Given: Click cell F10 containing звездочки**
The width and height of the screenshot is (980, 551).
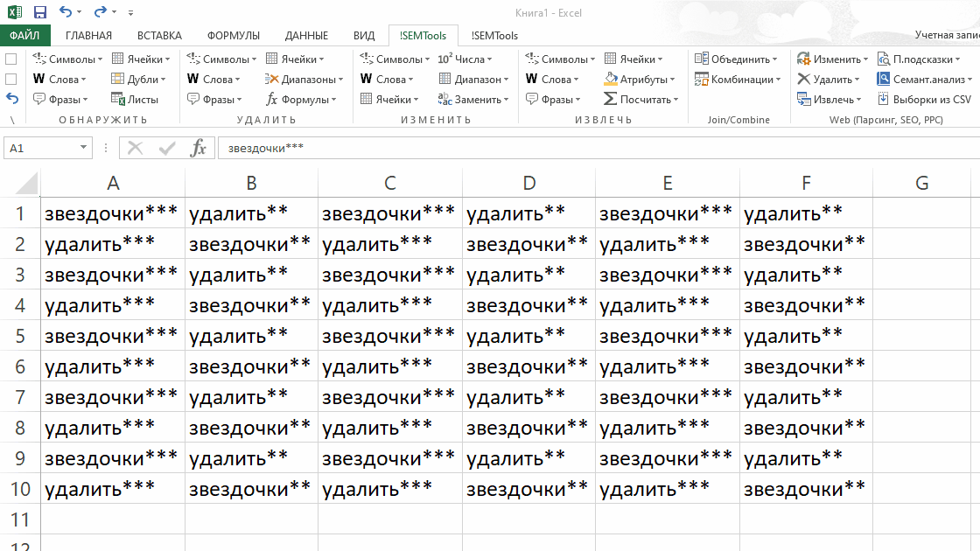Looking at the screenshot, I should 806,489.
